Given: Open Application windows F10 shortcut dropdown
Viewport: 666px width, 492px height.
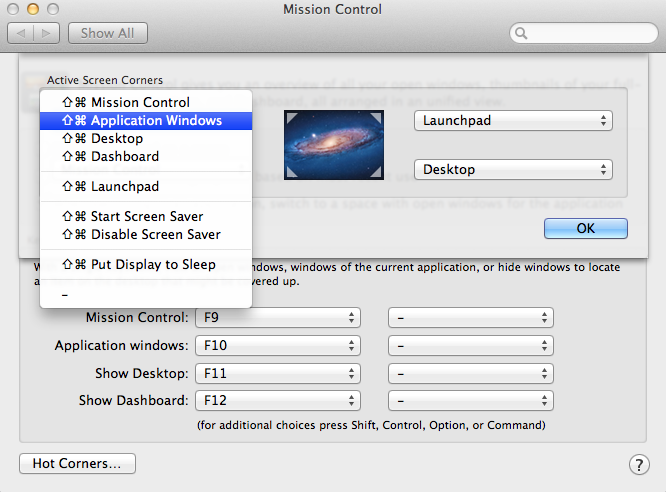Looking at the screenshot, I should click(x=278, y=345).
